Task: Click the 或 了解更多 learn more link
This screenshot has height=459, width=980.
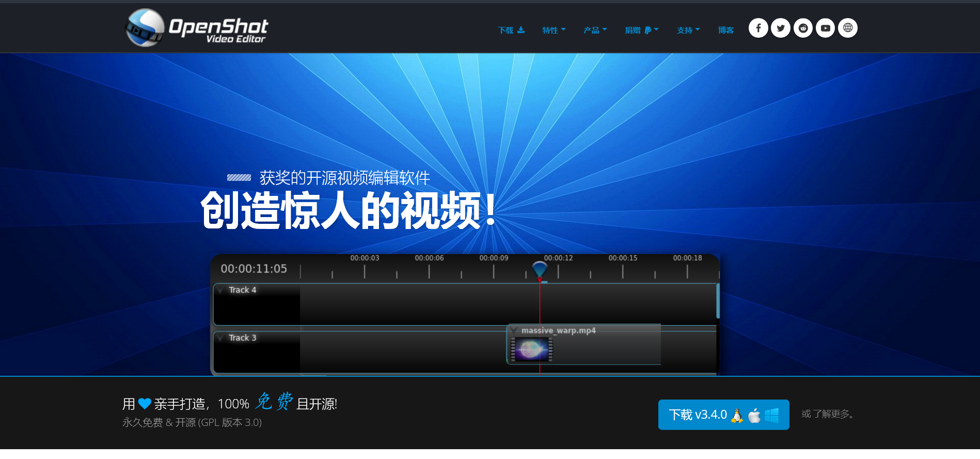Action: tap(829, 414)
